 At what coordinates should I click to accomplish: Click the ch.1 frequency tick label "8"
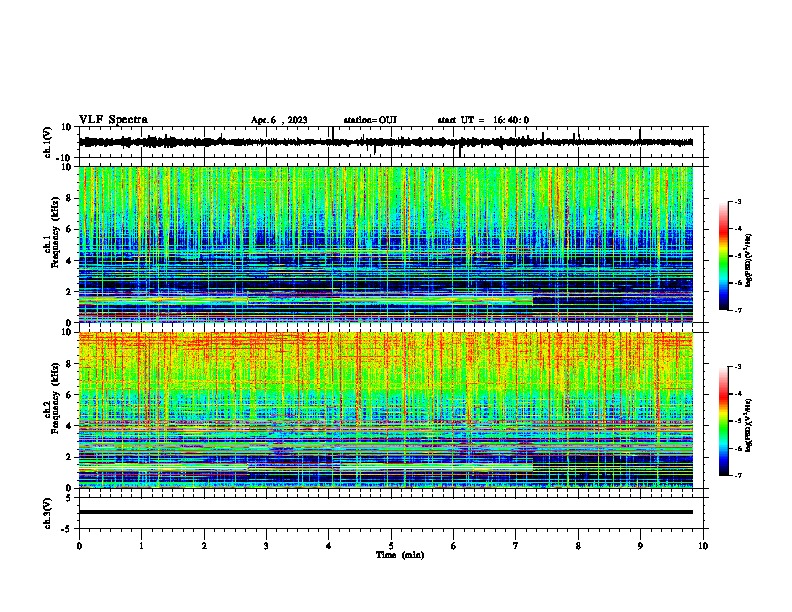pos(69,198)
